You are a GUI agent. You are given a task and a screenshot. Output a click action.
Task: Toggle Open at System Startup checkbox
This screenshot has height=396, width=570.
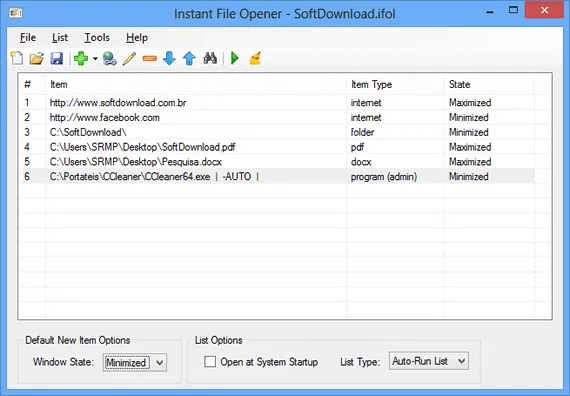(x=210, y=362)
